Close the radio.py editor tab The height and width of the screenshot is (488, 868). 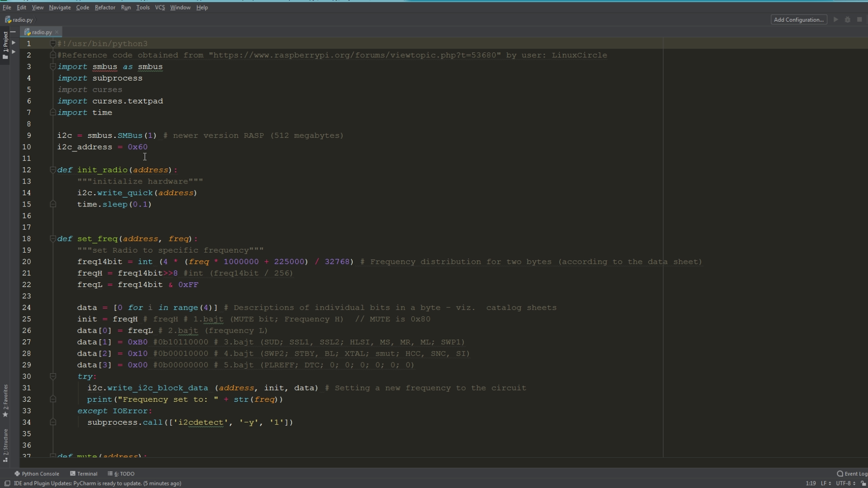point(57,32)
